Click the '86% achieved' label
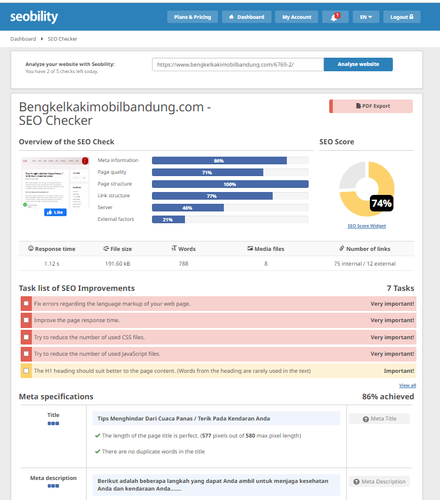 pyautogui.click(x=388, y=397)
